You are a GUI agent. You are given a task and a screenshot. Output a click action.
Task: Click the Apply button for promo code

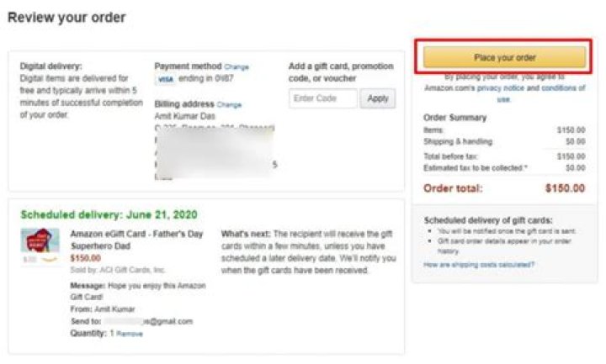pyautogui.click(x=378, y=98)
